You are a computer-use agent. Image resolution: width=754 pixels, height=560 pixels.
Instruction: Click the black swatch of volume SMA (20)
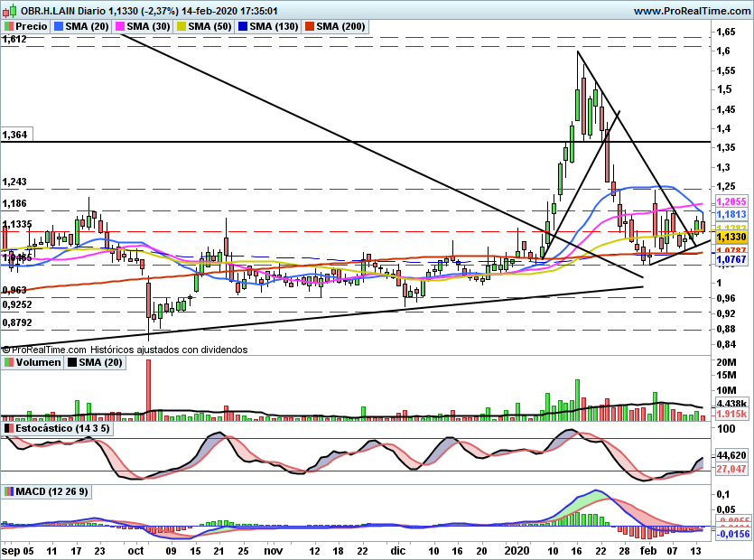(72, 362)
